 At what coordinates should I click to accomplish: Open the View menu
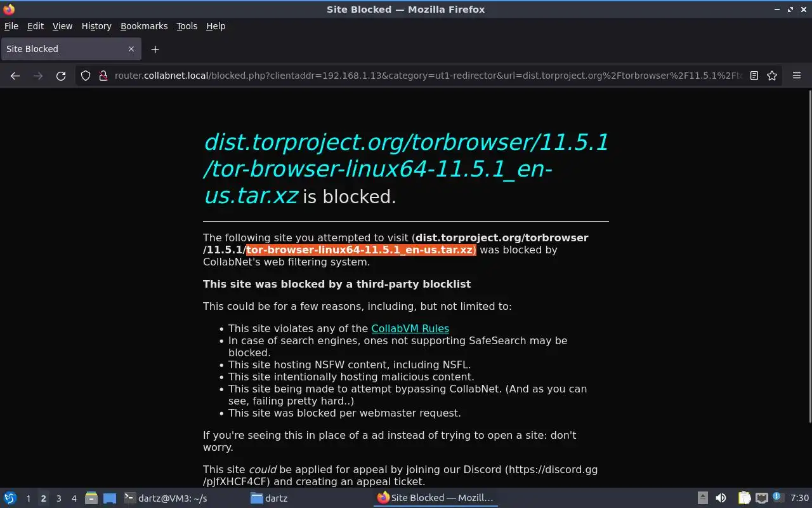coord(62,26)
